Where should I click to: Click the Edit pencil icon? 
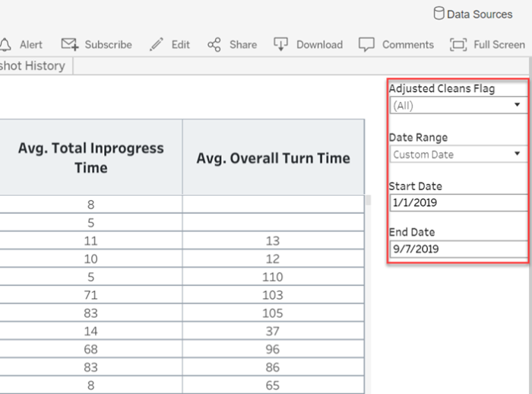pos(157,44)
